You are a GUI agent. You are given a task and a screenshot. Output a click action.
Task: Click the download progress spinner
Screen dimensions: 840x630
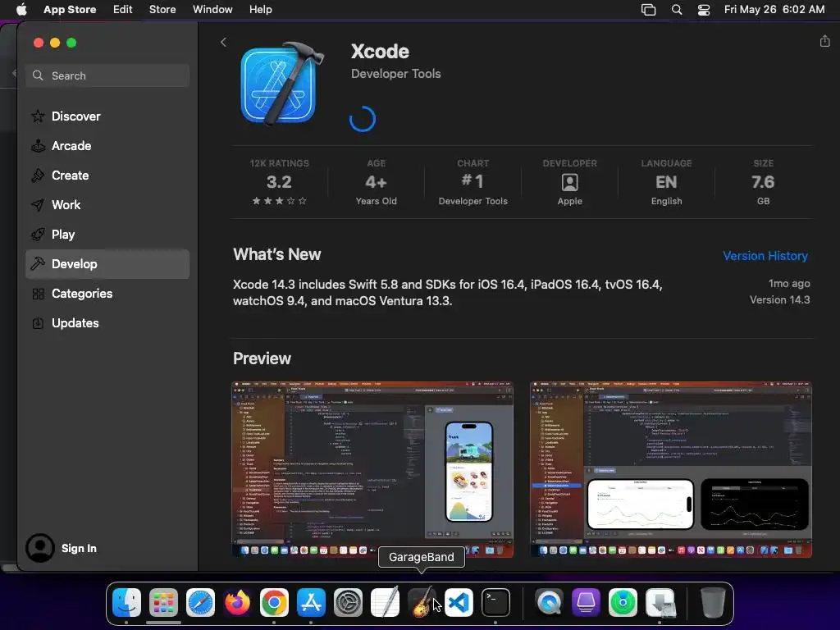[x=362, y=118]
